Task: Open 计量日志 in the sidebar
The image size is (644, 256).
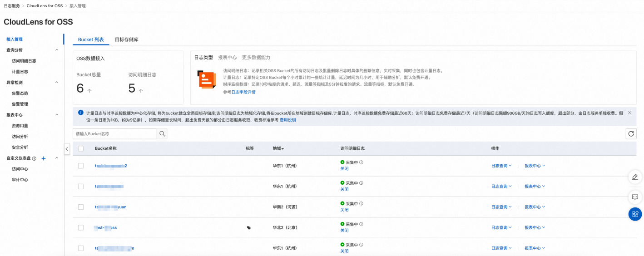Action: click(20, 72)
